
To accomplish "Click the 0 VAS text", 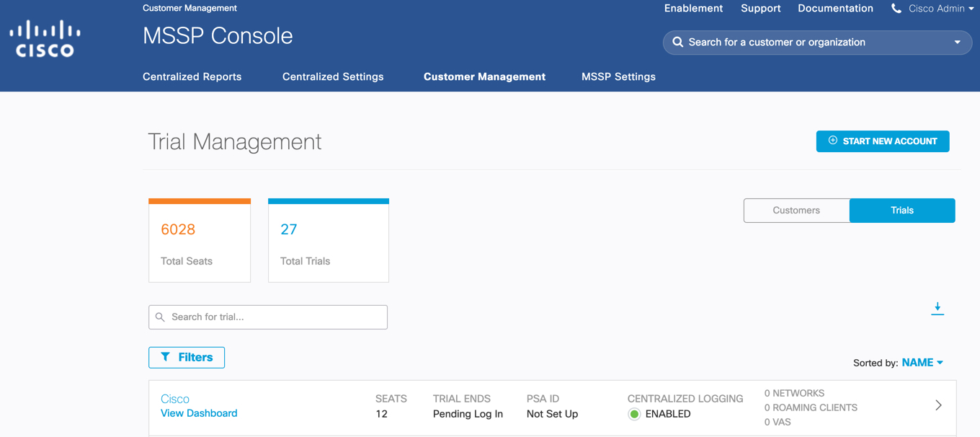I will pyautogui.click(x=778, y=422).
